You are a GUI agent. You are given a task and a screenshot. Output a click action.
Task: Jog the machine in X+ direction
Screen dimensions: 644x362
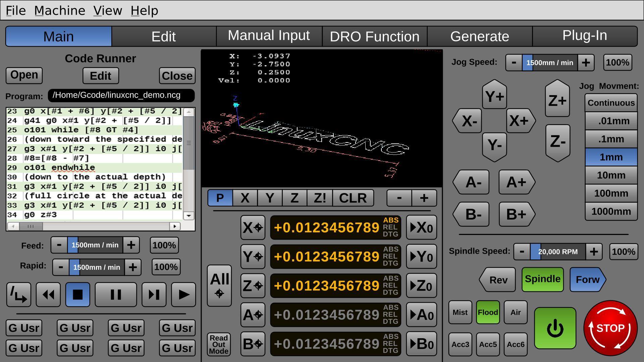coord(519,121)
